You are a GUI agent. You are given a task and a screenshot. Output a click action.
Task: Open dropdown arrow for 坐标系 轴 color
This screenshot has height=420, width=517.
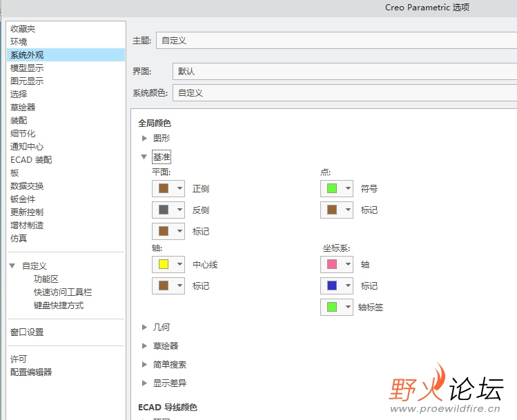click(348, 264)
